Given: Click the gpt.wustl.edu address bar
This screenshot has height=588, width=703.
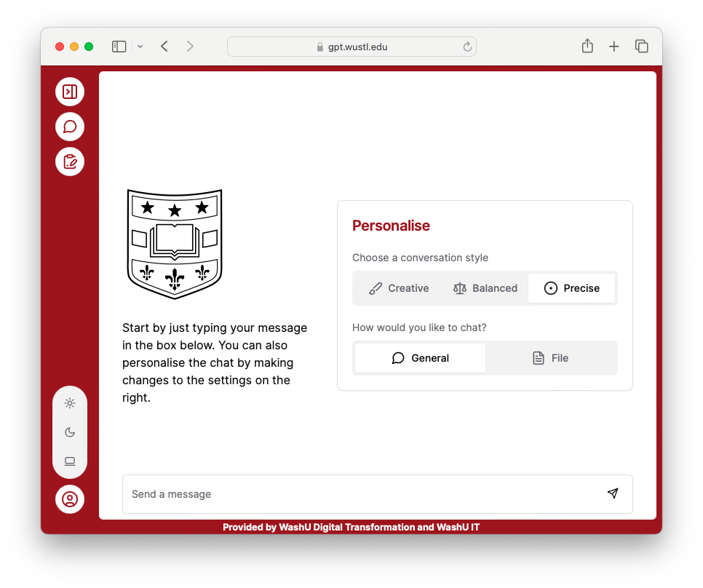Looking at the screenshot, I should [x=352, y=47].
